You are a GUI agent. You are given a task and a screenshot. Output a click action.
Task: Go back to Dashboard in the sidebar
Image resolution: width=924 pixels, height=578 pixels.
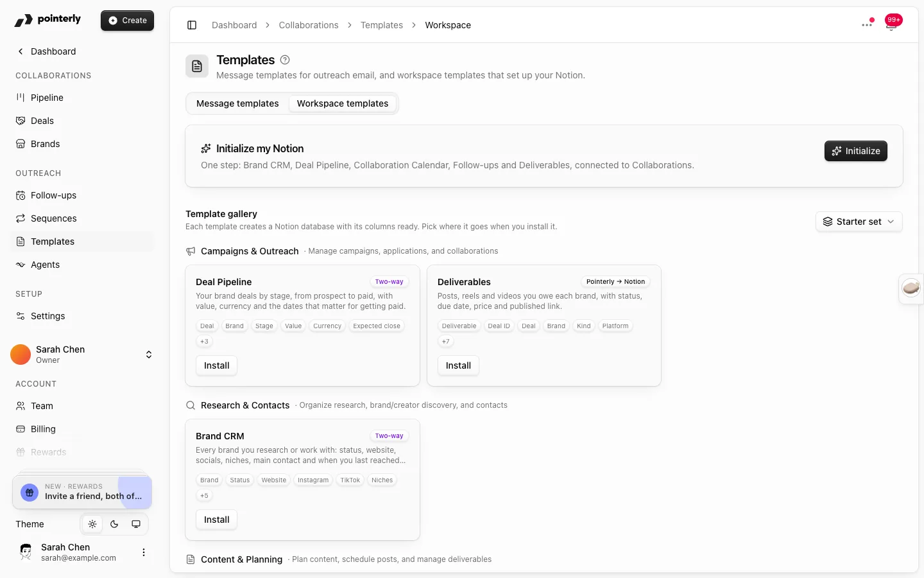coord(82,51)
